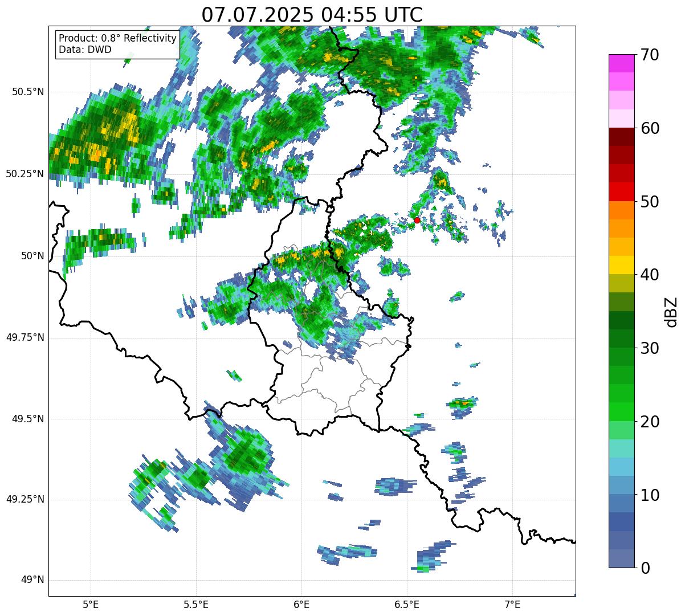Click the plot title "07.07.2025 04:55 UTC"
The width and height of the screenshot is (685, 616).
click(312, 15)
